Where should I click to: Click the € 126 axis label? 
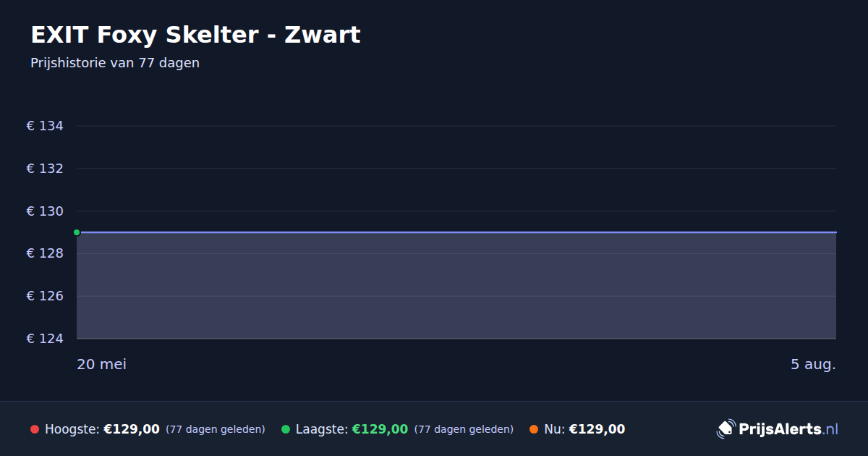point(45,296)
